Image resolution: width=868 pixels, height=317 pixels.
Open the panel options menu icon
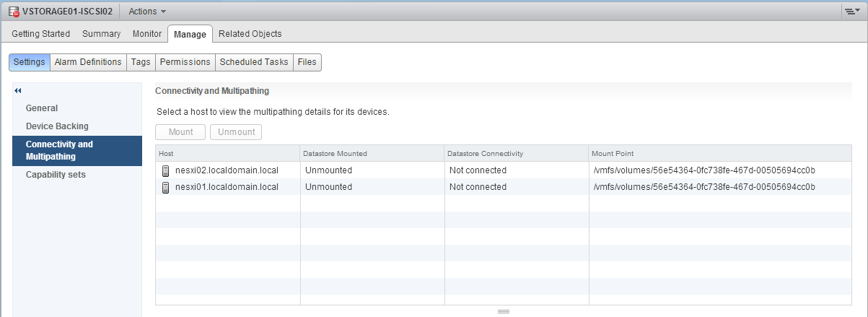pos(852,12)
